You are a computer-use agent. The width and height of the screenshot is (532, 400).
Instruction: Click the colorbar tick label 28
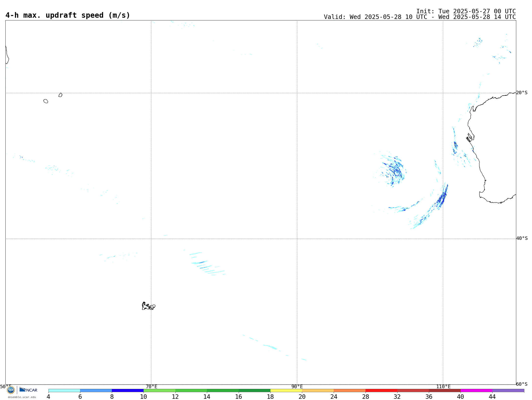(x=366, y=397)
